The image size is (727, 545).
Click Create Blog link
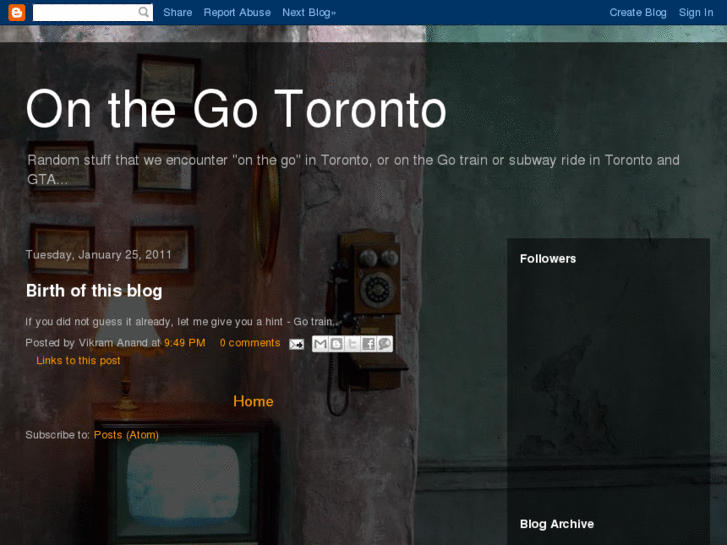tap(638, 13)
